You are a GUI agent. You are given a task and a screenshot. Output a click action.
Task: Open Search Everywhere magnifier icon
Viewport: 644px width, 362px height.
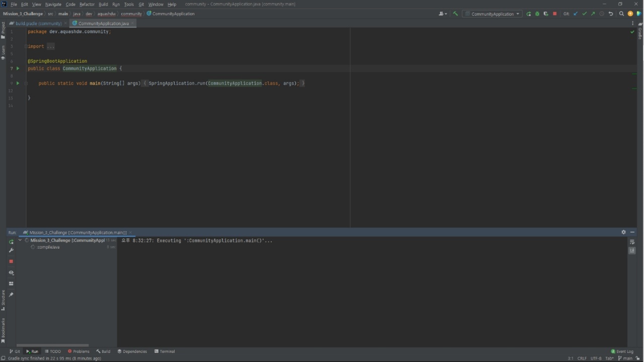click(x=621, y=14)
